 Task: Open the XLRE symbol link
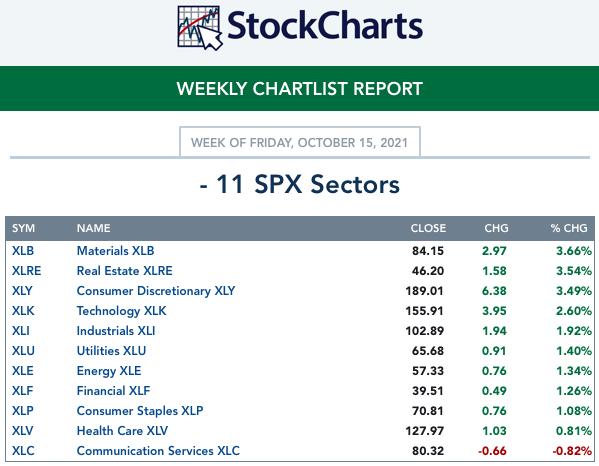click(26, 270)
